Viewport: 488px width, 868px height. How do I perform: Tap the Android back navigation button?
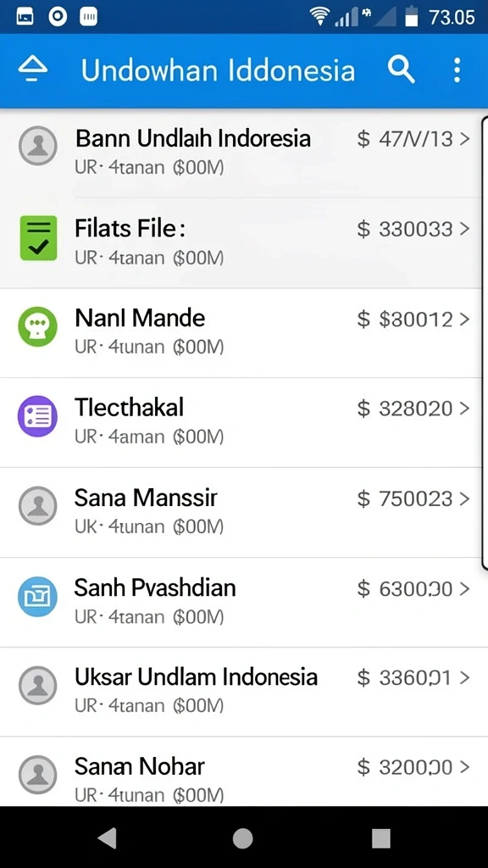(108, 838)
